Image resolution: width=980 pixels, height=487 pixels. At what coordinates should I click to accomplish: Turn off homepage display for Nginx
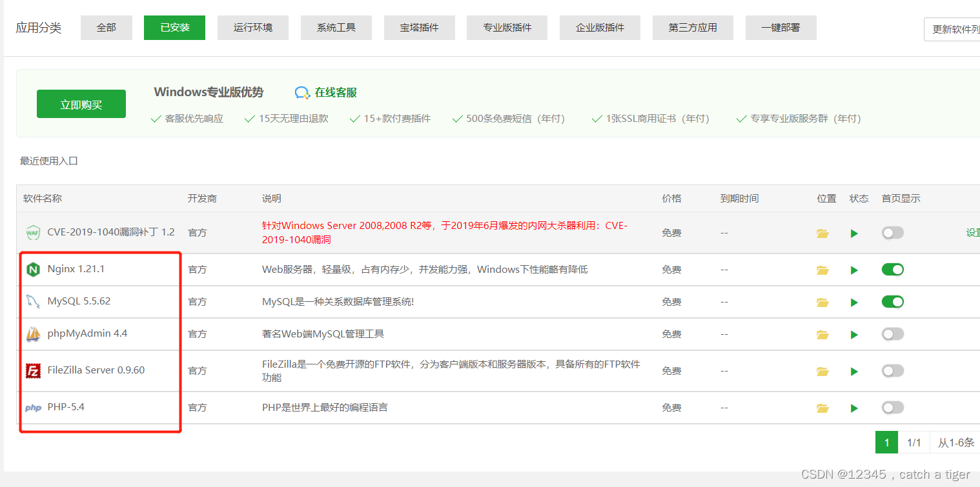click(x=893, y=270)
